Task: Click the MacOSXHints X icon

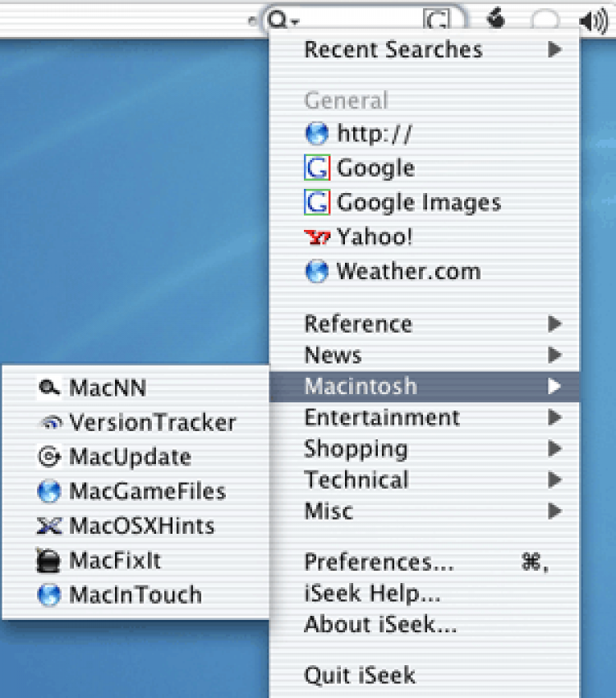Action: (49, 526)
